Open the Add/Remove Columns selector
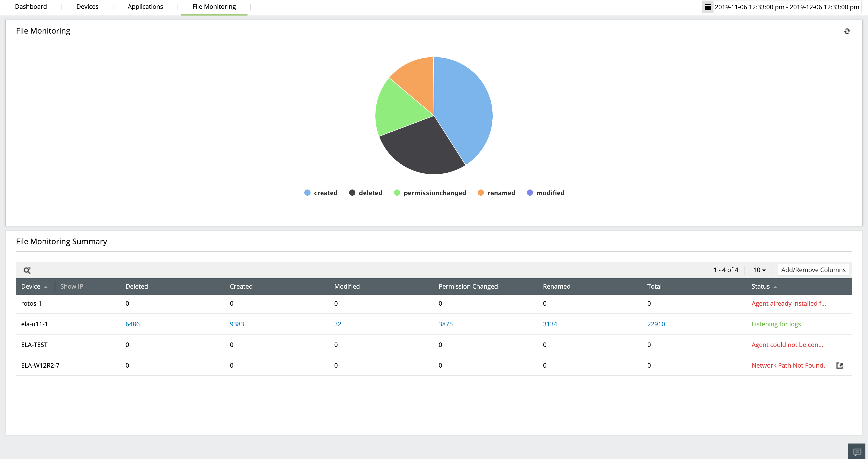Viewport: 868px width, 459px height. [813, 270]
